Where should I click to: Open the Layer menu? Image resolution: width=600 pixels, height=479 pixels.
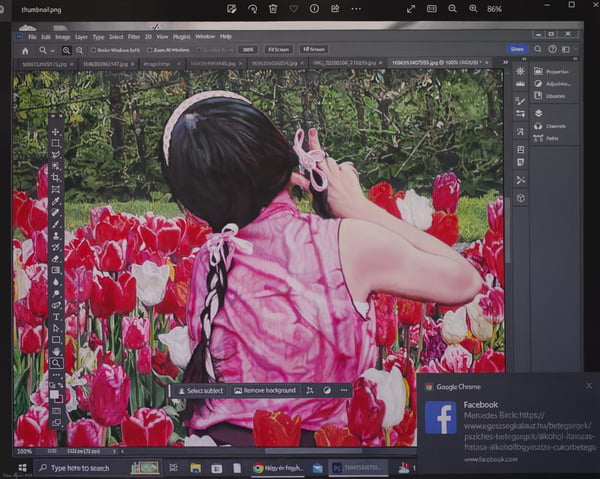[x=81, y=37]
